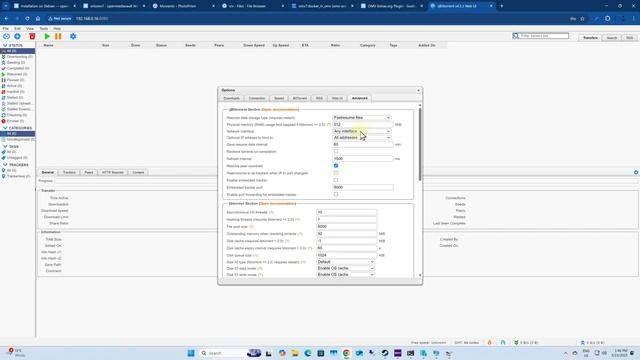Open the Disk IO type dropdown

(345, 262)
